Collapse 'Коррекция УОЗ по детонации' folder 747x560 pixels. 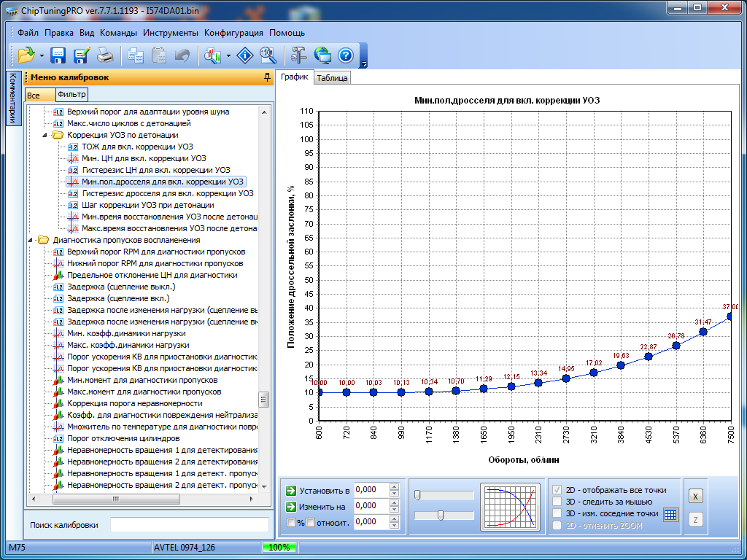point(45,135)
